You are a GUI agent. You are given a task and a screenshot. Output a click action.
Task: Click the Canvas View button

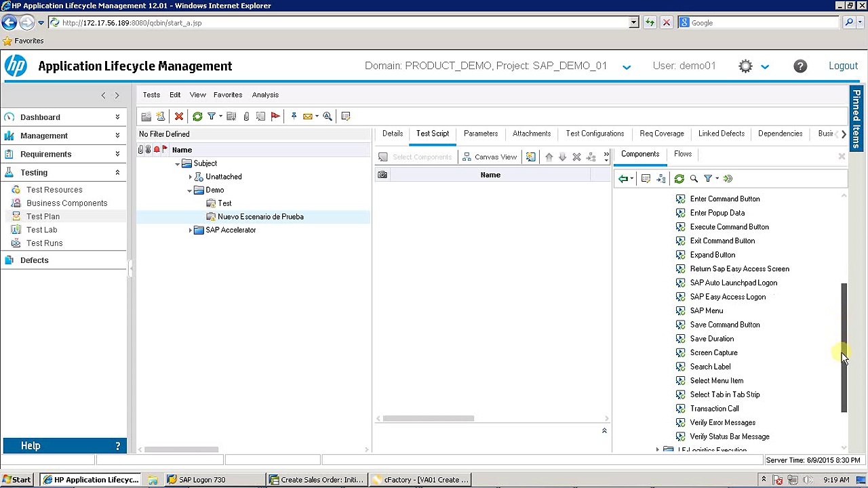coord(490,157)
